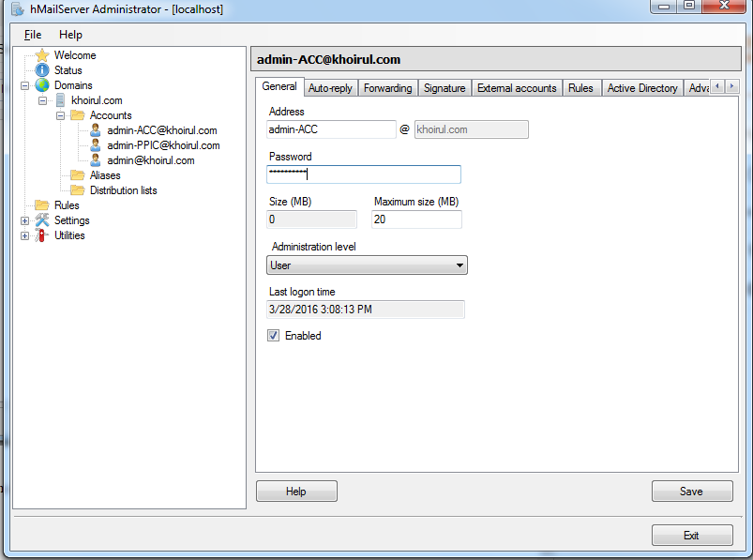The width and height of the screenshot is (753, 560).
Task: Expand the Utilities tree node
Action: (x=24, y=235)
